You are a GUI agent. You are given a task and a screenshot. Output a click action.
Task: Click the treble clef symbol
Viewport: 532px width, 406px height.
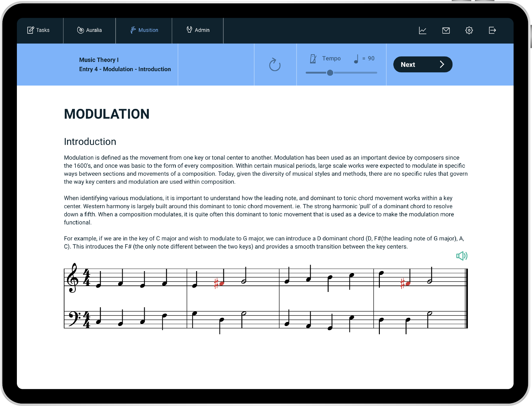[x=72, y=278]
